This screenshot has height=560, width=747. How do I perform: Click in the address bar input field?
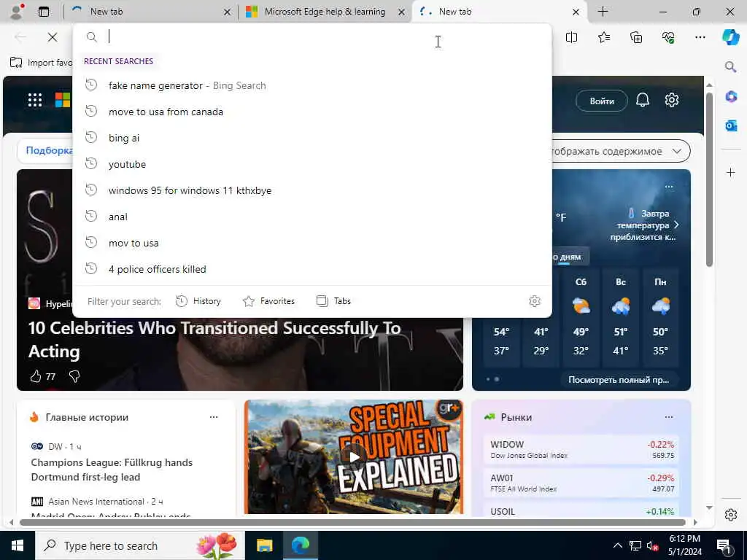click(x=312, y=36)
